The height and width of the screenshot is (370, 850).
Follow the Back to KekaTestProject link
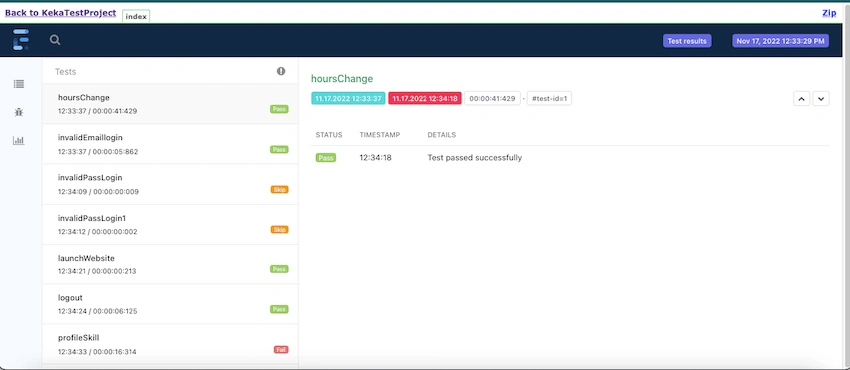[60, 13]
